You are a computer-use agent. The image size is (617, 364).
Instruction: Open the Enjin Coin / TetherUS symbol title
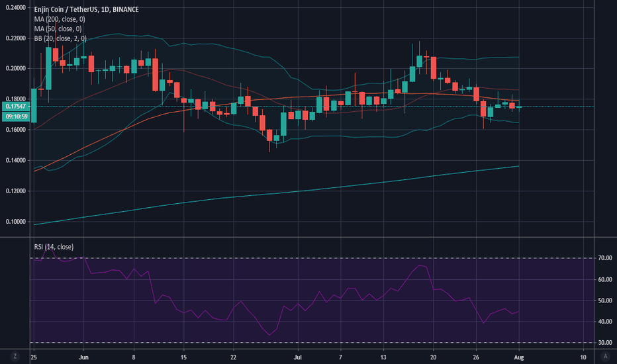(86, 9)
